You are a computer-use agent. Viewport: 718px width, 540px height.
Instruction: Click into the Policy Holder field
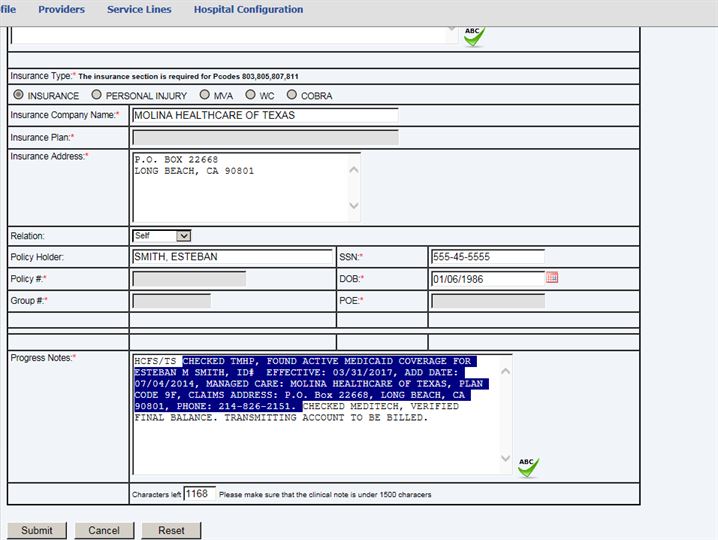pyautogui.click(x=232, y=257)
